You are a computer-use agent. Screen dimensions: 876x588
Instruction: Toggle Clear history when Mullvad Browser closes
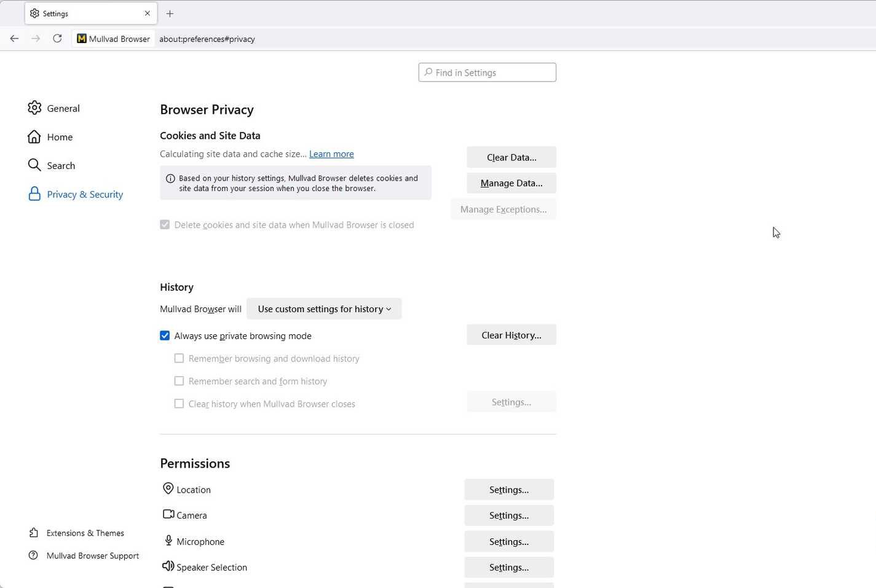[179, 404]
